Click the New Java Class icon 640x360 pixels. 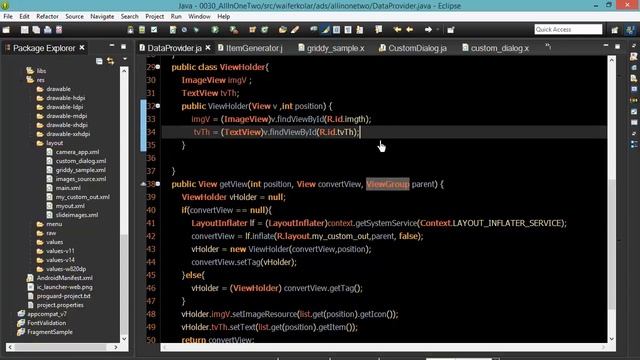264,30
